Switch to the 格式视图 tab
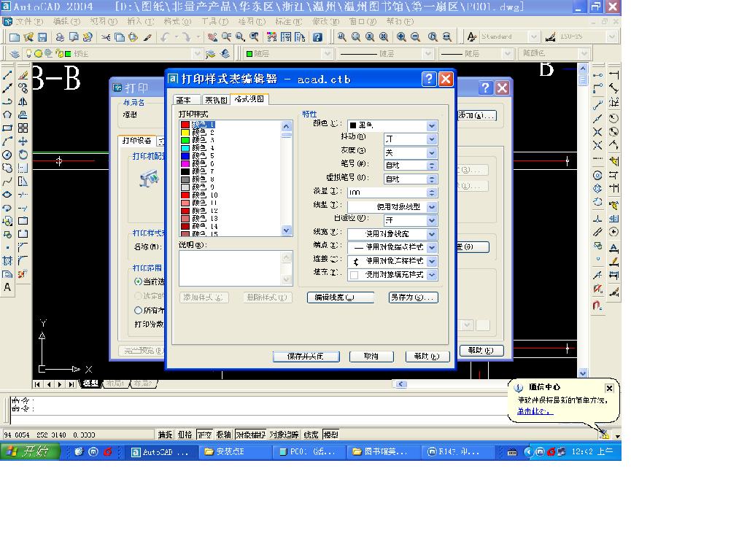747x560 pixels. (x=249, y=99)
